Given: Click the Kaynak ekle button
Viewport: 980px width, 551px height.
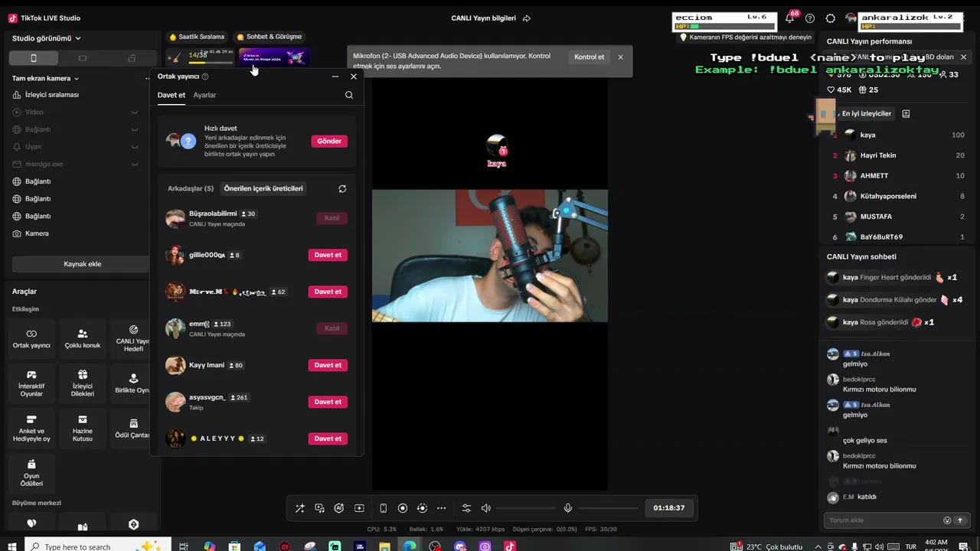Looking at the screenshot, I should (83, 264).
